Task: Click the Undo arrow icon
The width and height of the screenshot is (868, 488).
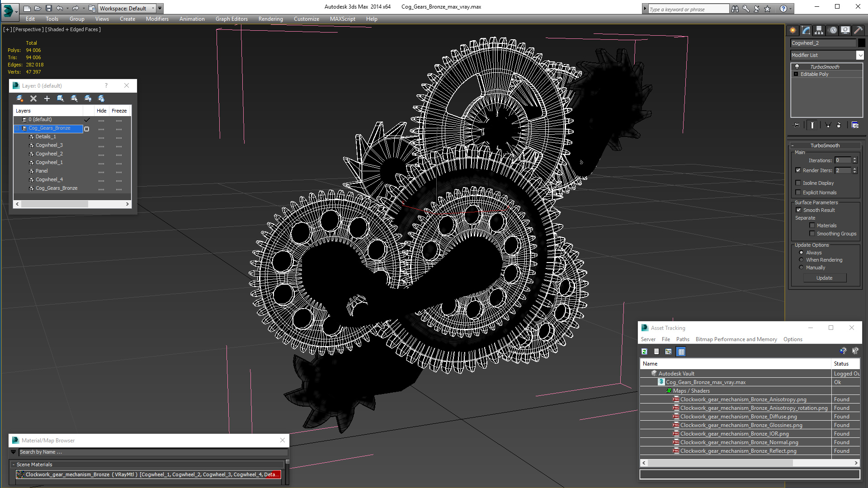Action: 59,8
